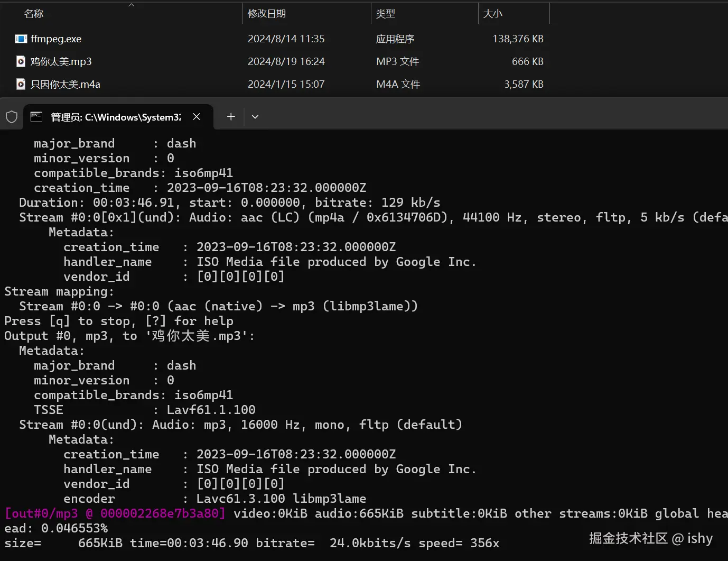Click the M4A 文件 type cell
728x561 pixels.
pos(398,84)
